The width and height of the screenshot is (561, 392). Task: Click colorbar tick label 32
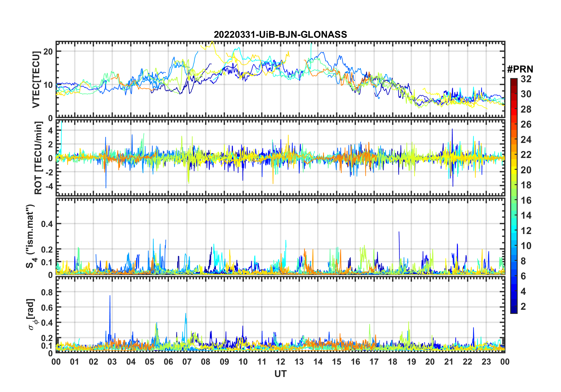point(526,79)
